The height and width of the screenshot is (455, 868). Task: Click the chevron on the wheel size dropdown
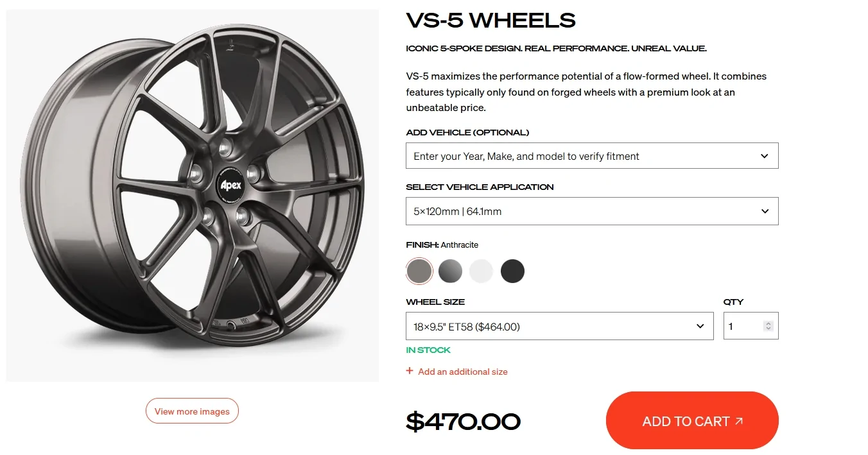[700, 326]
